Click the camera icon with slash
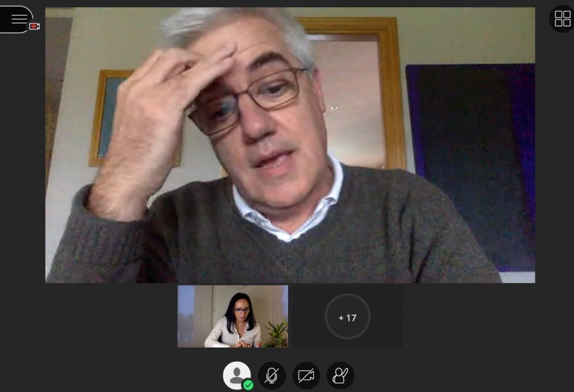Viewport: 574px width, 392px height. pos(306,376)
